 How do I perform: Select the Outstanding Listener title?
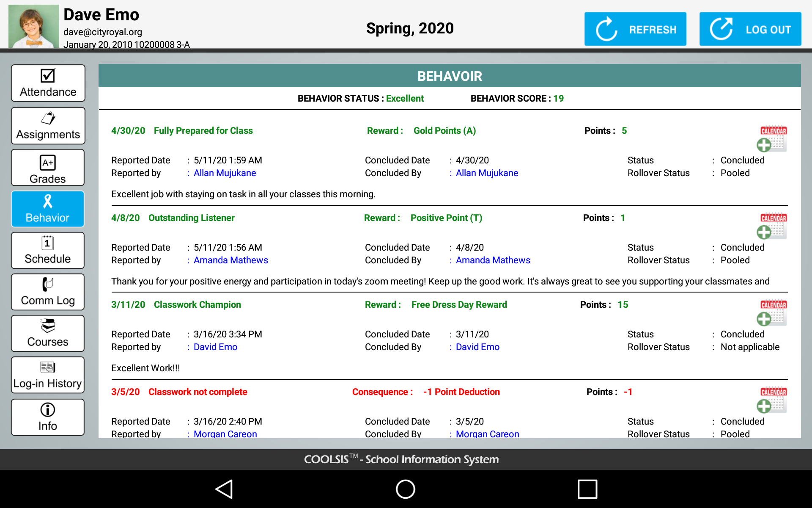pyautogui.click(x=191, y=218)
